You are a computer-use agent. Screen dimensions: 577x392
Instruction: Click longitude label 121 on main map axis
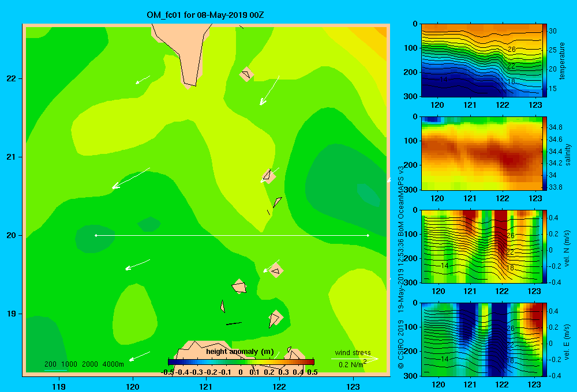206,386
